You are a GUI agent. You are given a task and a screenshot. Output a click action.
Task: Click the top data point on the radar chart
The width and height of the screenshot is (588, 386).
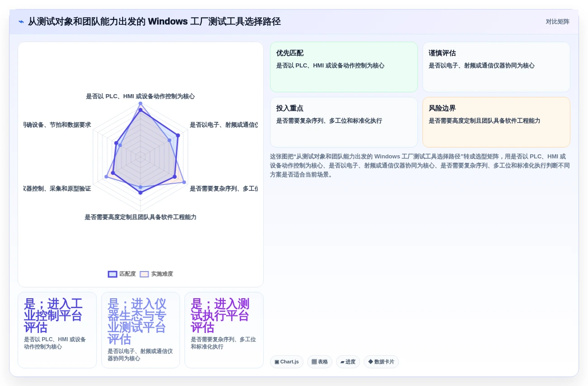point(140,104)
